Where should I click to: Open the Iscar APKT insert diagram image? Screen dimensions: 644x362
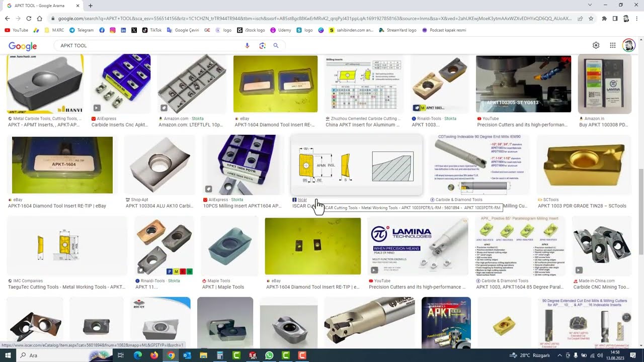click(x=356, y=165)
